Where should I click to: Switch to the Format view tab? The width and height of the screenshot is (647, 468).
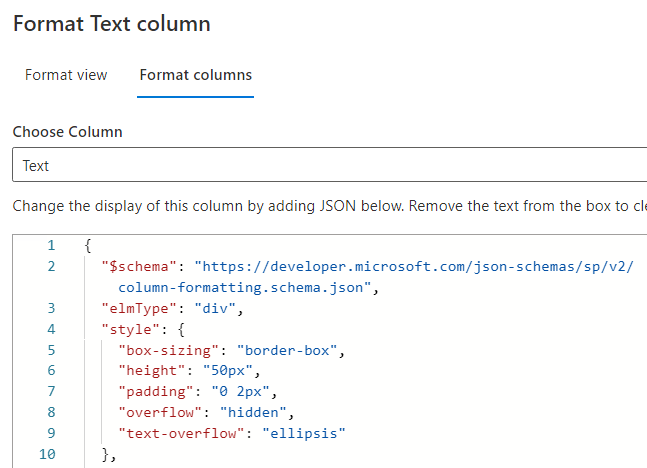coord(66,75)
